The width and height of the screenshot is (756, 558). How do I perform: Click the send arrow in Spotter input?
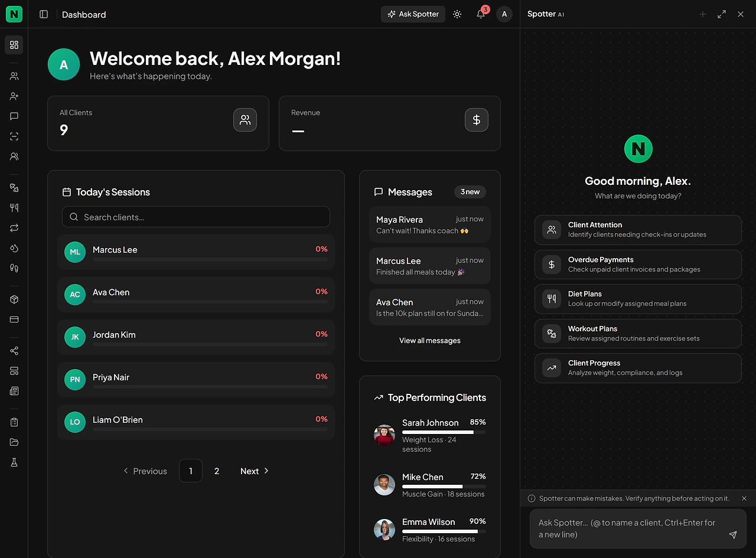[x=733, y=535]
